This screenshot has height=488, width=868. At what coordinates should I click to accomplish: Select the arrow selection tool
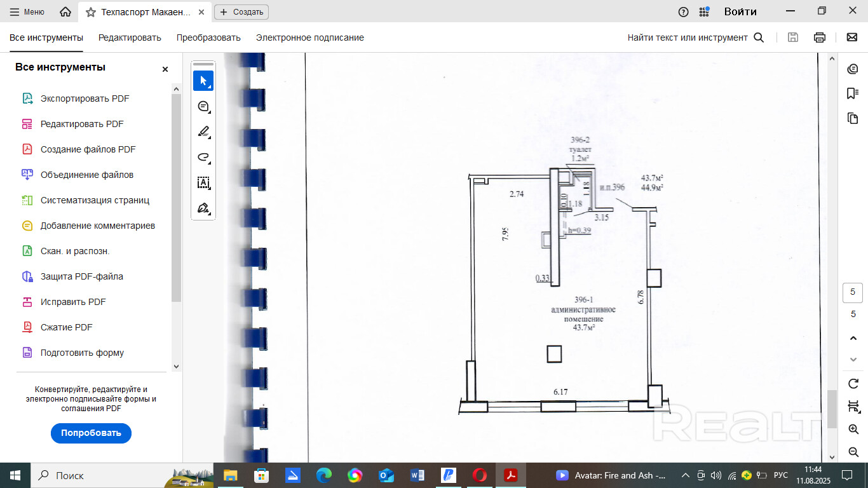[x=203, y=81]
